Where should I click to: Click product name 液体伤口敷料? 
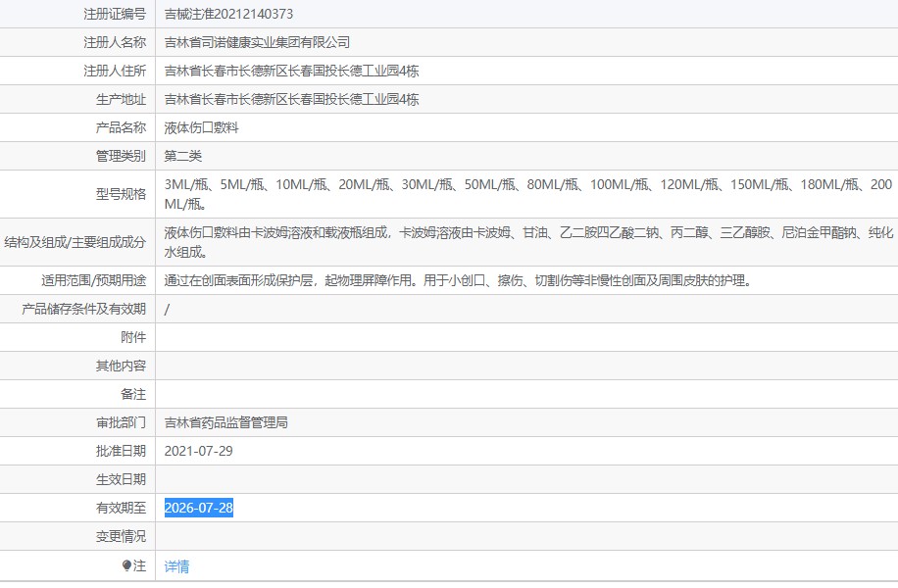click(x=202, y=127)
